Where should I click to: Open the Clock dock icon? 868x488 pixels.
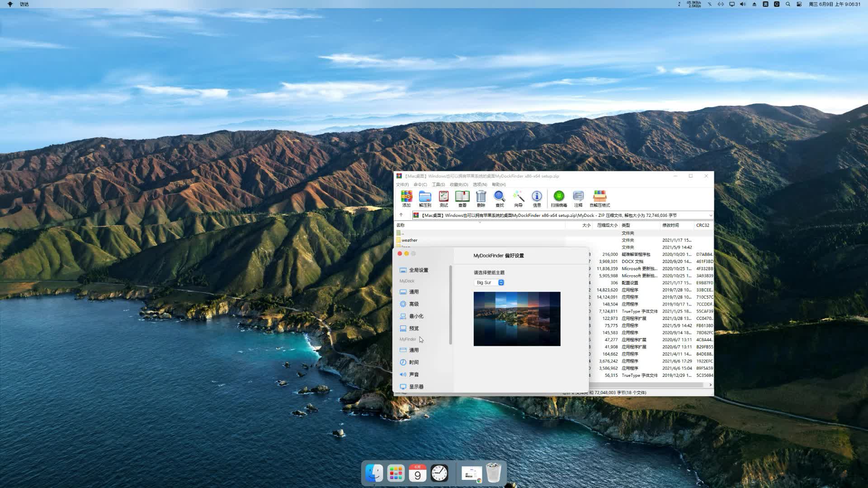pyautogui.click(x=439, y=473)
